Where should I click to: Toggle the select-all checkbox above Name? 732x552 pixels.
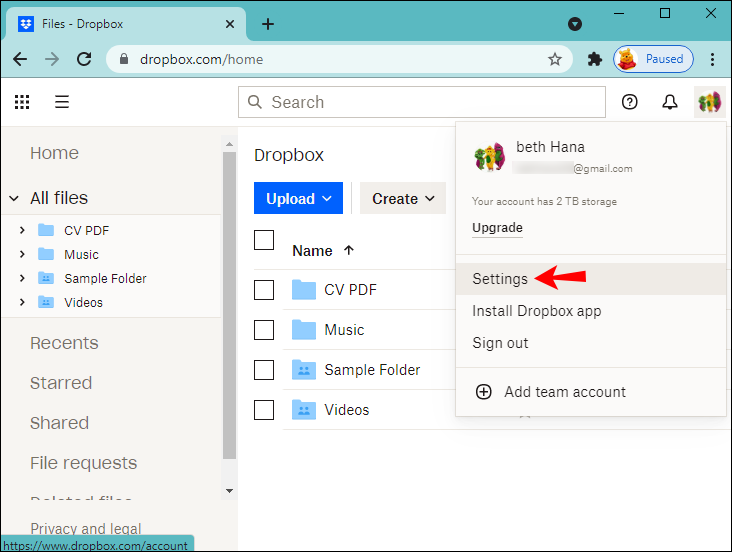tap(264, 240)
